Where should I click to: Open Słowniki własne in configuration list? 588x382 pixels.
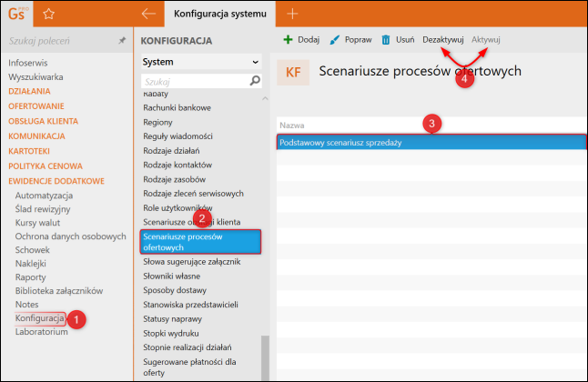172,276
